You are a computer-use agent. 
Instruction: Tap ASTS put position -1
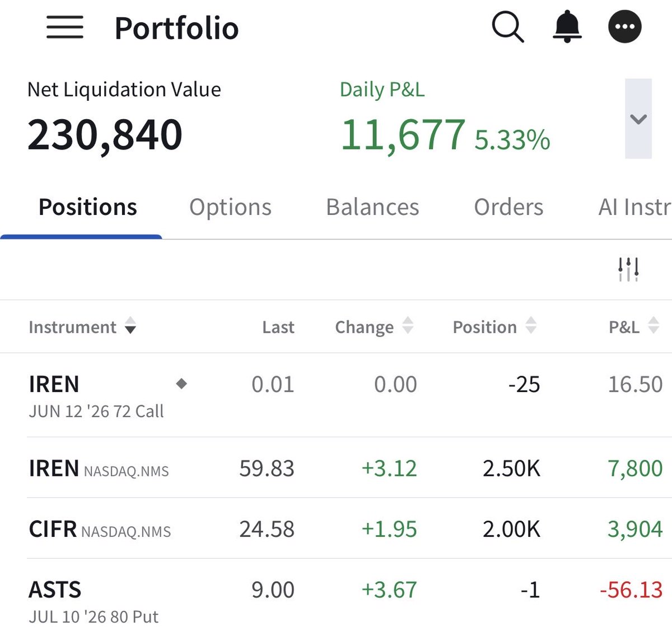pyautogui.click(x=530, y=590)
